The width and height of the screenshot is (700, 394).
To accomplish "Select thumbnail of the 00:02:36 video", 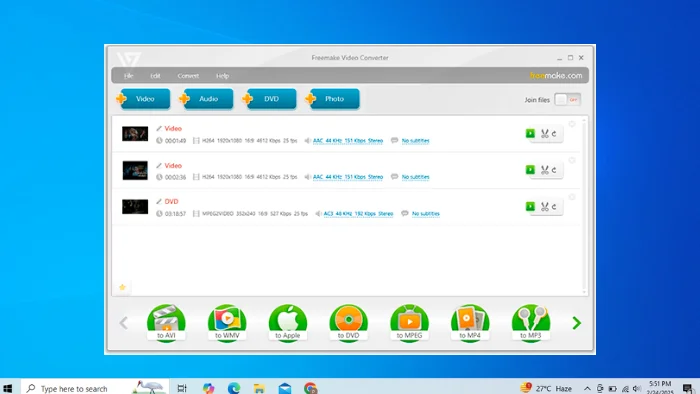I will (135, 170).
